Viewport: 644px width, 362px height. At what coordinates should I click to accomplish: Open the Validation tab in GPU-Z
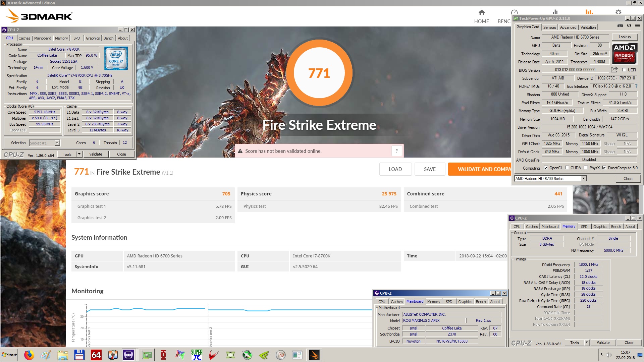pyautogui.click(x=588, y=27)
